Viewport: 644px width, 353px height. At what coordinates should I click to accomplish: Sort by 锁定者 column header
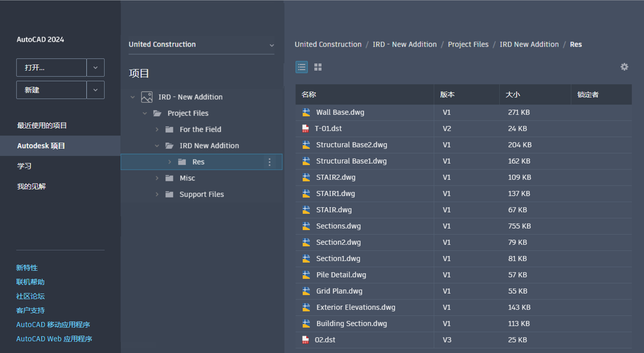point(601,95)
